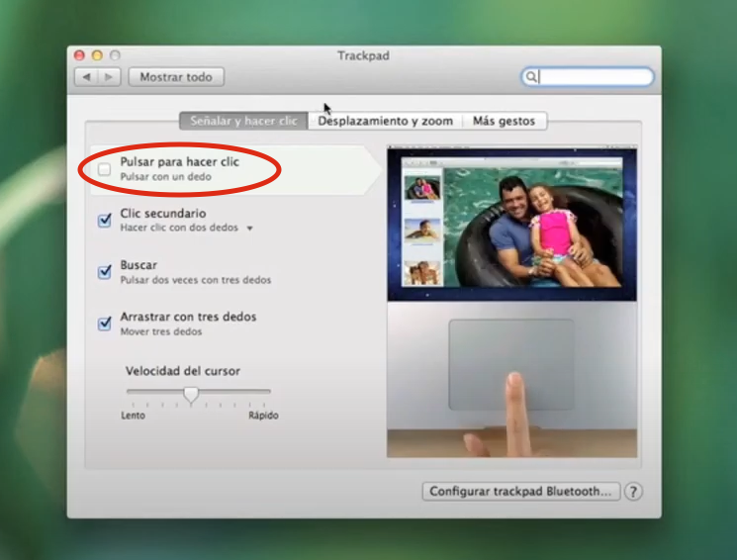Zoom the window with the green button
The height and width of the screenshot is (560, 737).
(115, 56)
